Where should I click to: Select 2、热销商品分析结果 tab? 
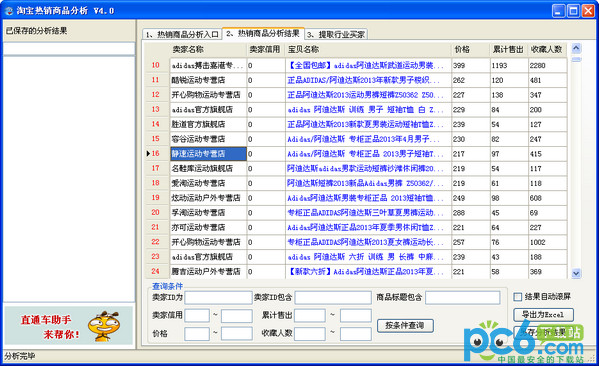263,33
